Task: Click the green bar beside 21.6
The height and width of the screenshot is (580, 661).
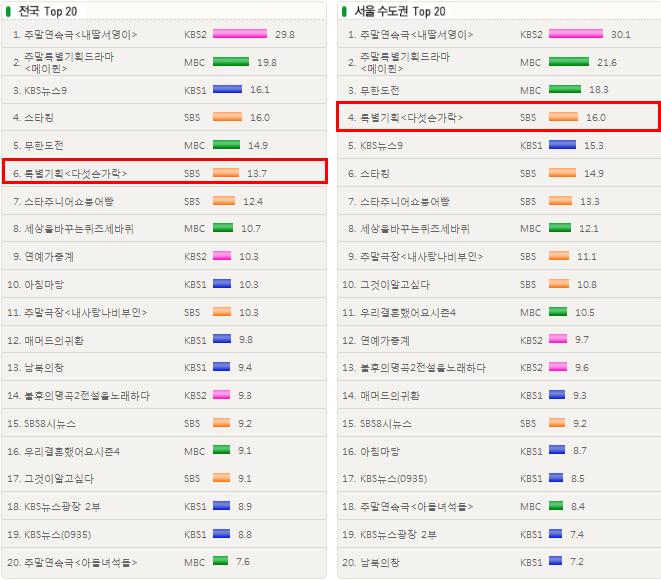Action: [x=569, y=62]
